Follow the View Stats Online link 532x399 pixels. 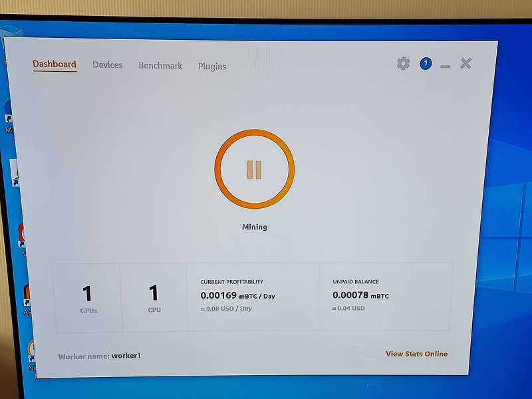pyautogui.click(x=417, y=354)
